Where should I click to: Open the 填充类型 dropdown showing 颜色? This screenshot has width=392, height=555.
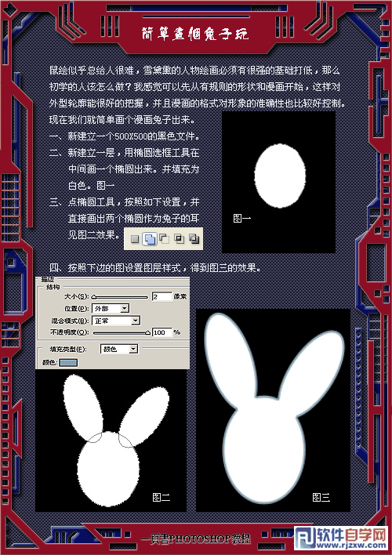click(x=119, y=349)
